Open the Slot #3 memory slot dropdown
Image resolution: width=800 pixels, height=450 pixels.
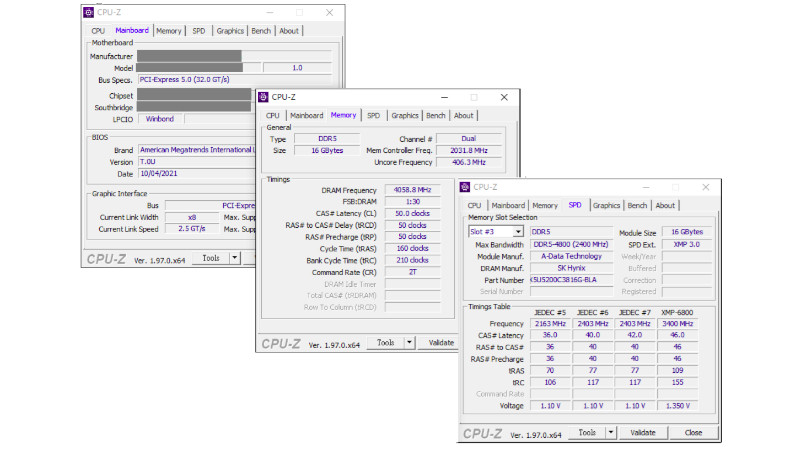[x=496, y=232]
